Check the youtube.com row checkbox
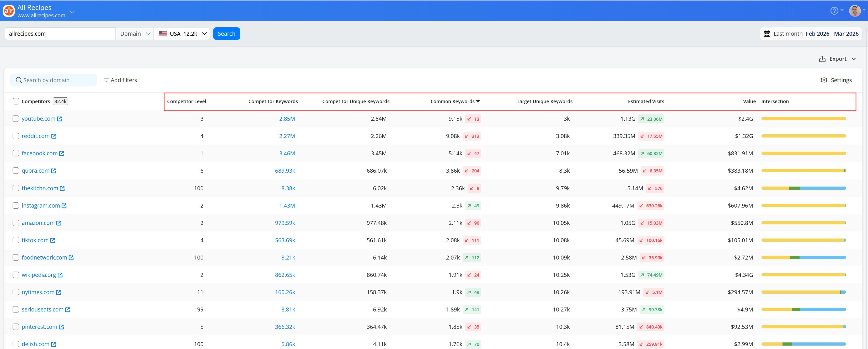Image resolution: width=868 pixels, height=349 pixels. tap(15, 119)
